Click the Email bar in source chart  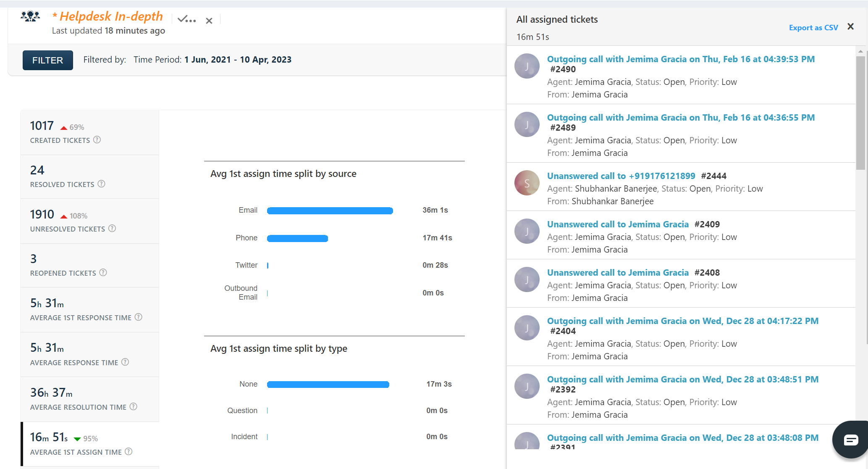pos(330,211)
